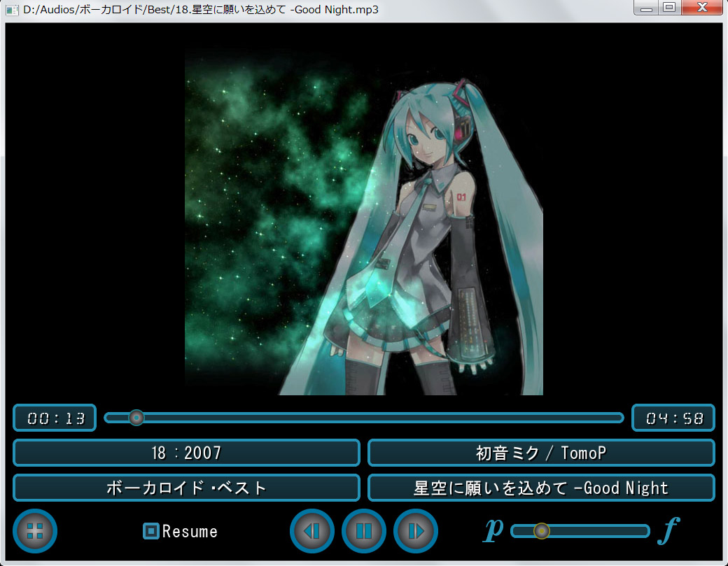Click the piano 'p' quiet volume icon
The width and height of the screenshot is (728, 566).
tap(493, 530)
